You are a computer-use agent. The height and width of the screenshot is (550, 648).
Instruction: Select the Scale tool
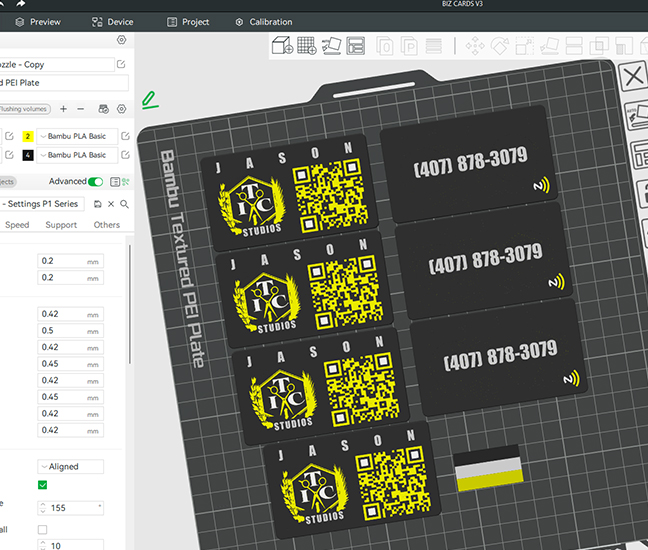525,46
